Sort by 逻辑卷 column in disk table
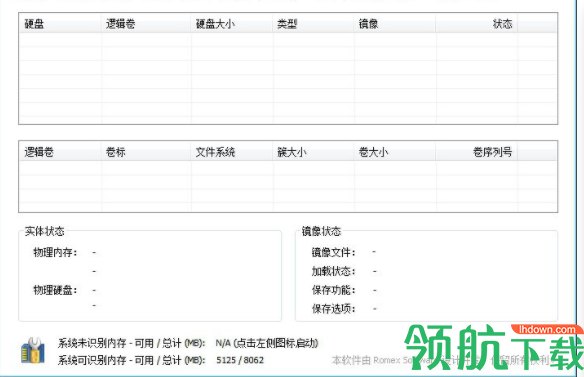584x377 pixels. click(x=146, y=24)
